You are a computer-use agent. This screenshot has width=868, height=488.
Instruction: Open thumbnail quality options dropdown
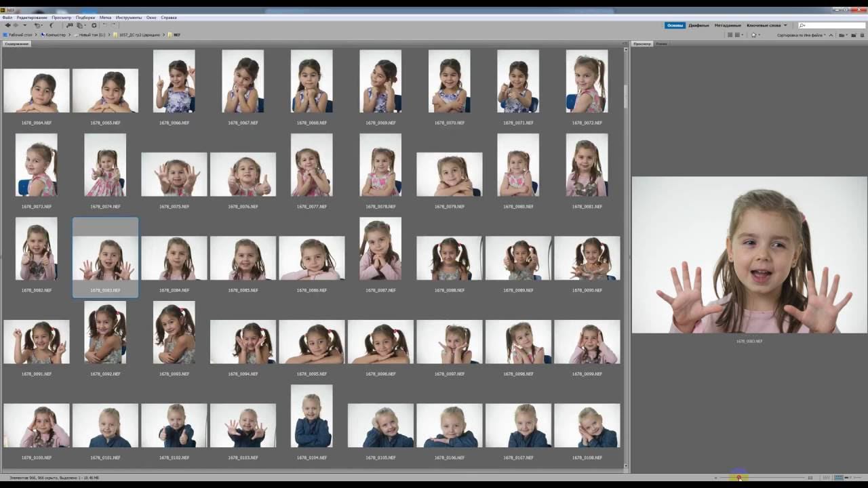tap(739, 35)
